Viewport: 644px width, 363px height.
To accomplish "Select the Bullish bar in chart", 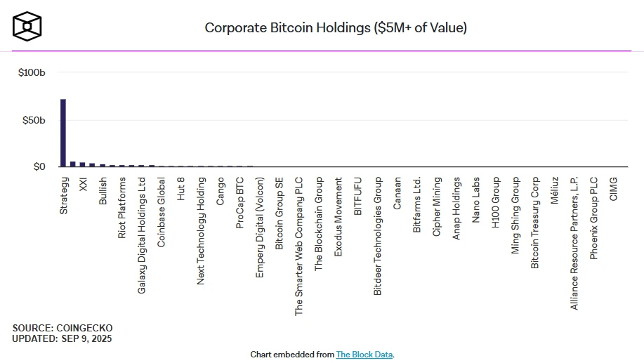I will coord(102,165).
